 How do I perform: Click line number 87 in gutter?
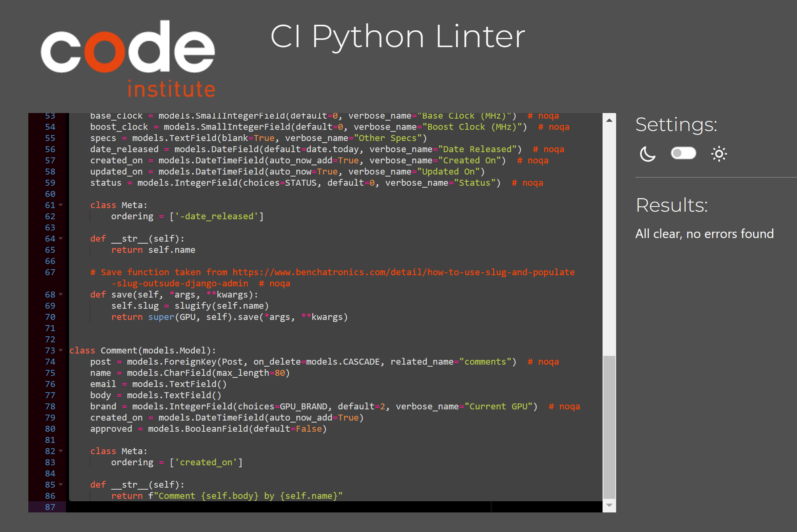[50, 507]
